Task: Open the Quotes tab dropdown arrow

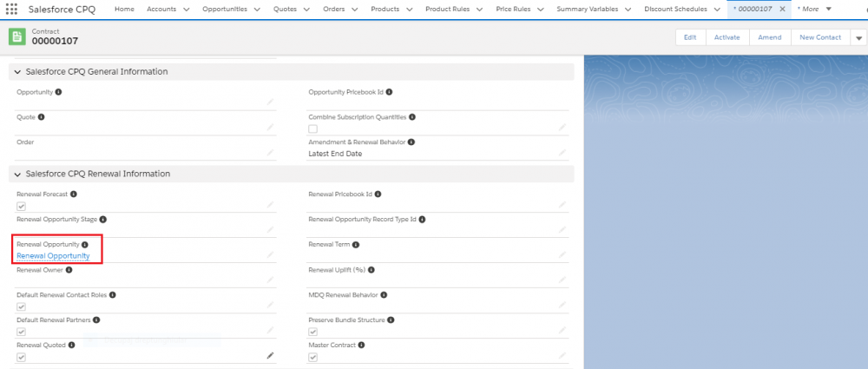Action: pos(306,10)
